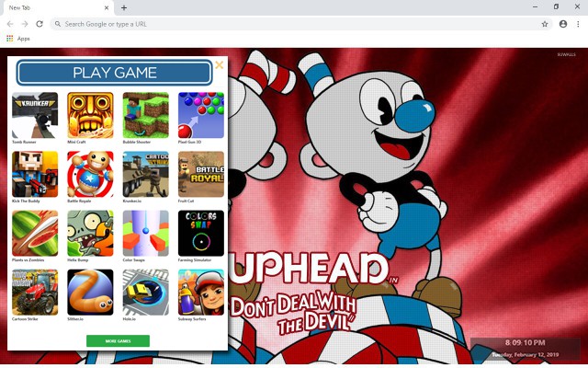Click the PLAY GAME banner button
588x368 pixels.
(x=114, y=73)
